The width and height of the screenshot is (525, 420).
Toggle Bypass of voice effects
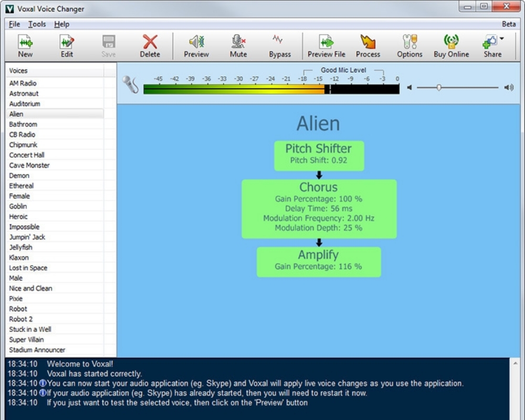pos(280,46)
